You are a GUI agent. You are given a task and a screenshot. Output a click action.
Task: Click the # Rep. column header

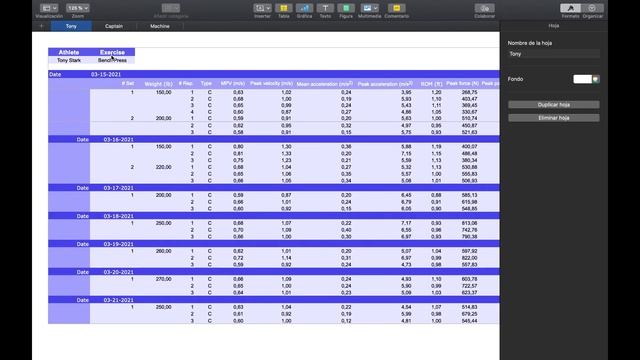(x=186, y=83)
